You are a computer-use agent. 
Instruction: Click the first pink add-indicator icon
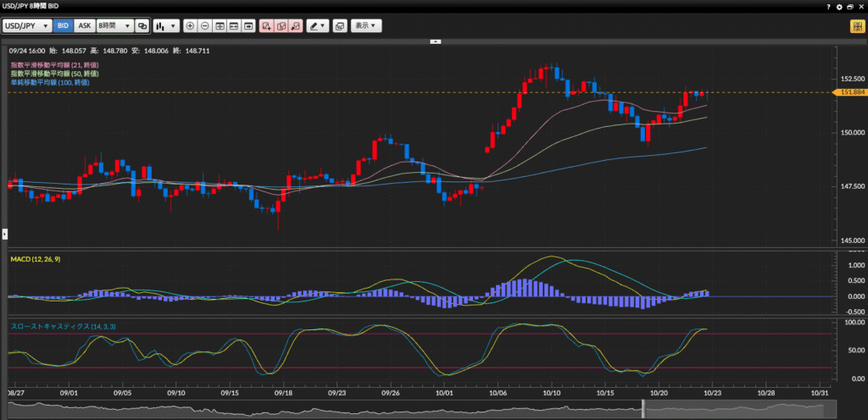pos(267,26)
